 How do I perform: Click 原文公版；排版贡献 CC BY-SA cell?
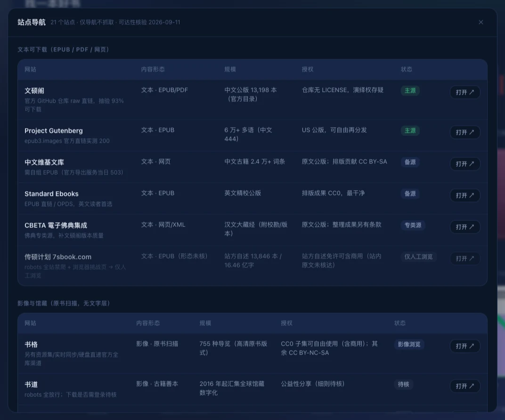point(344,162)
